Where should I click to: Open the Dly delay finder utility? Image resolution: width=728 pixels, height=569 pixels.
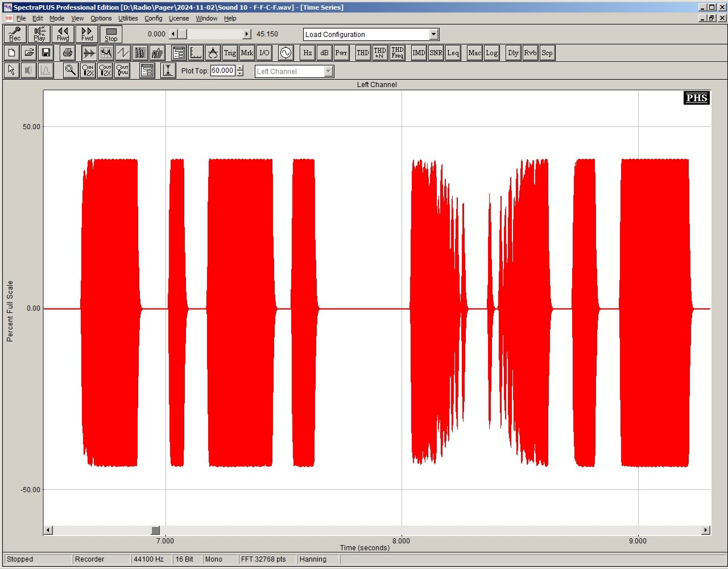513,53
